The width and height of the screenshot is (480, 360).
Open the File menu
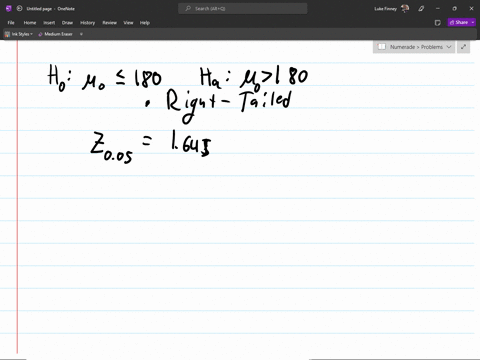tap(11, 23)
